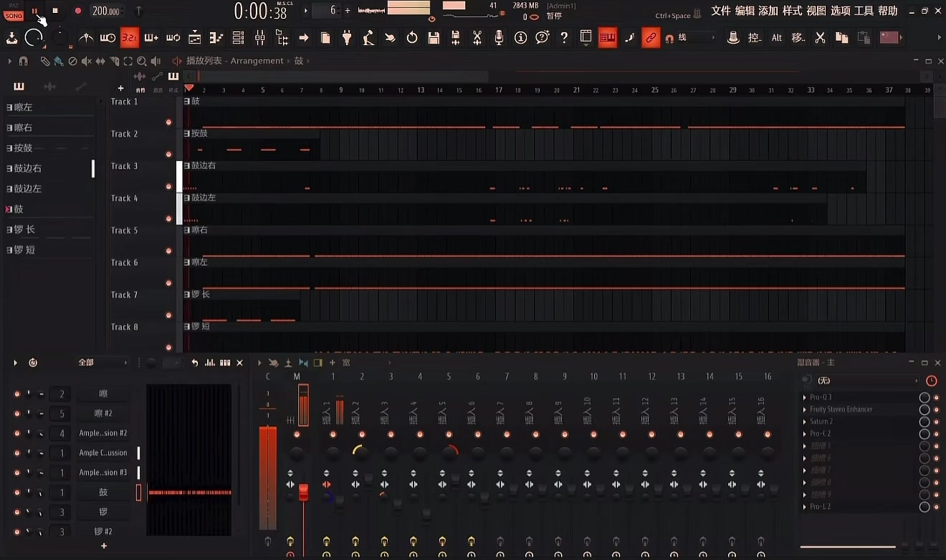Toggle the red record button

pyautogui.click(x=78, y=11)
